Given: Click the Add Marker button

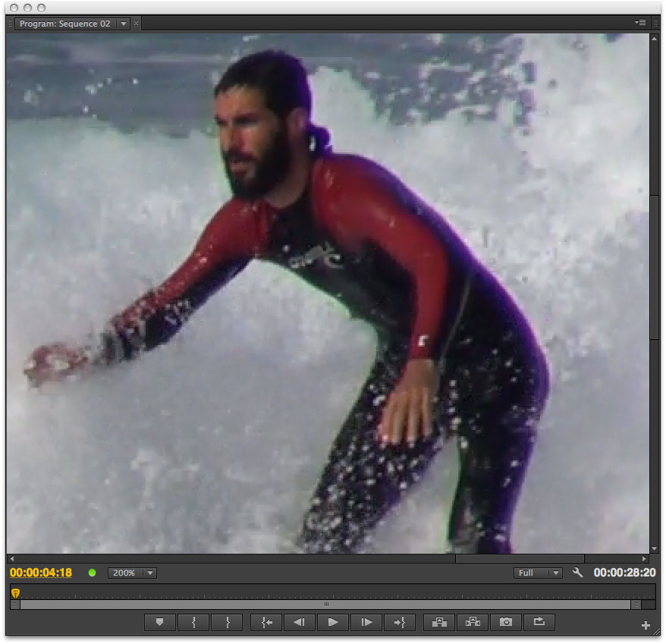Looking at the screenshot, I should tap(160, 622).
